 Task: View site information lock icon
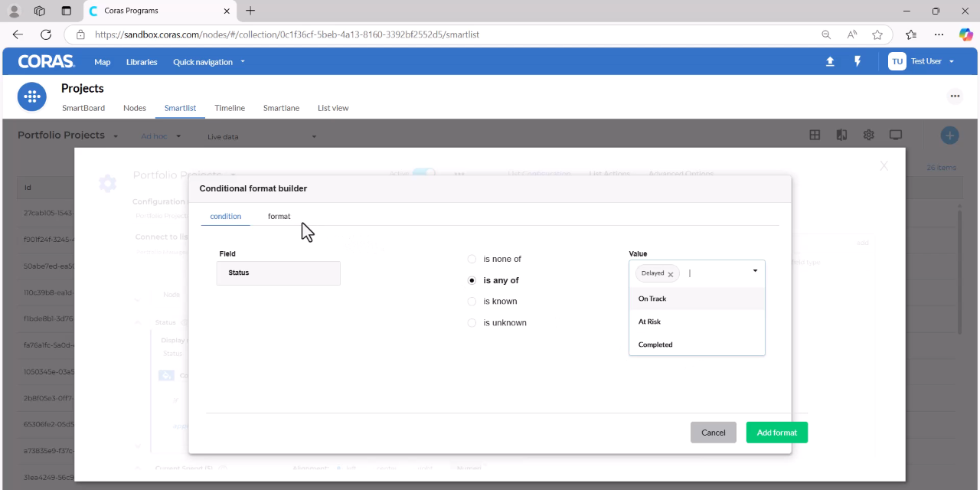[x=80, y=34]
